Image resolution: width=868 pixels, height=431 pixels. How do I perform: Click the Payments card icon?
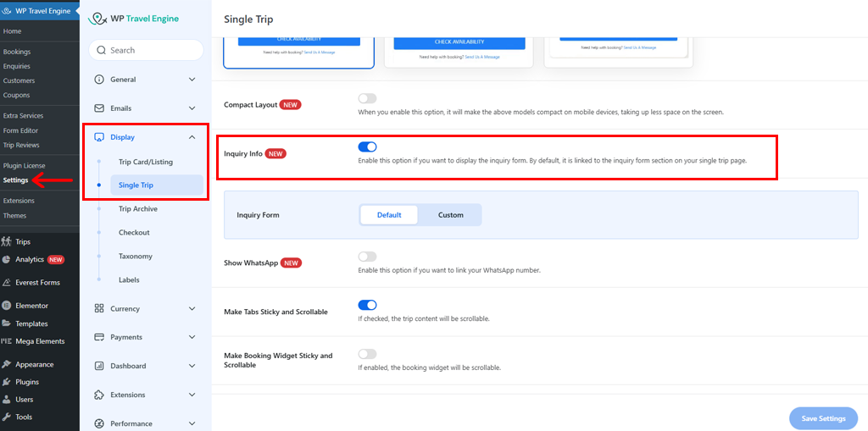tap(99, 337)
